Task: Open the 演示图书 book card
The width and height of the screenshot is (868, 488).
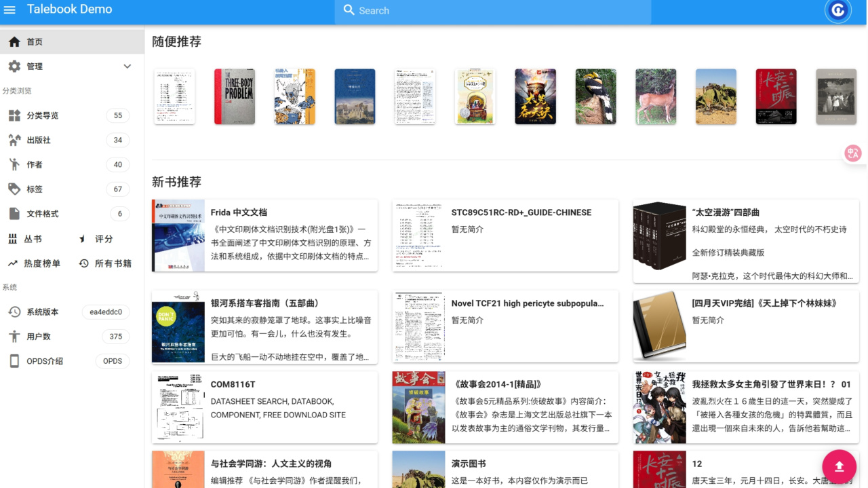Action: (505, 469)
